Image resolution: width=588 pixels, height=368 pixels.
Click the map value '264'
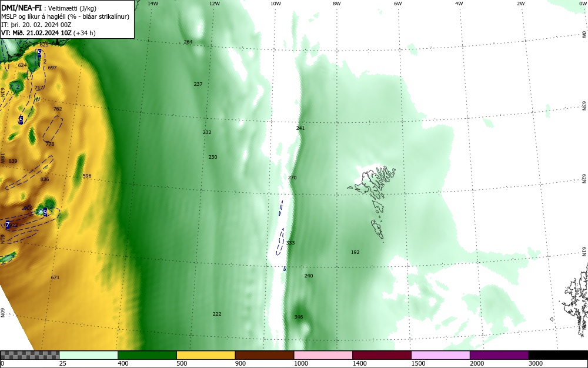[188, 42]
